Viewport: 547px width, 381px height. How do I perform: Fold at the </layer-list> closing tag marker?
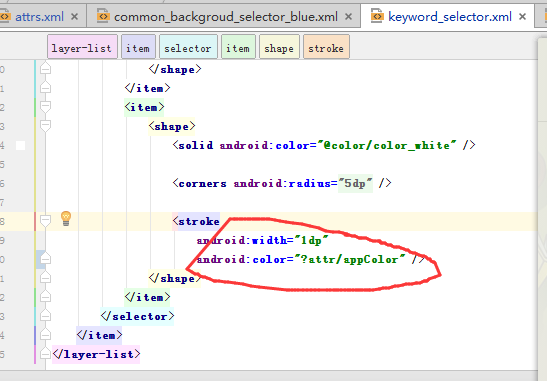click(45, 354)
